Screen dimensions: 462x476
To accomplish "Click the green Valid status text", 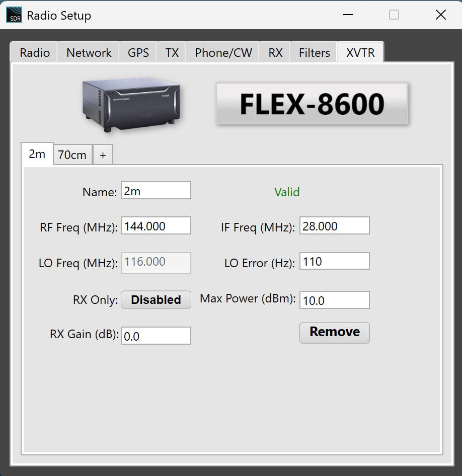I will (x=287, y=192).
